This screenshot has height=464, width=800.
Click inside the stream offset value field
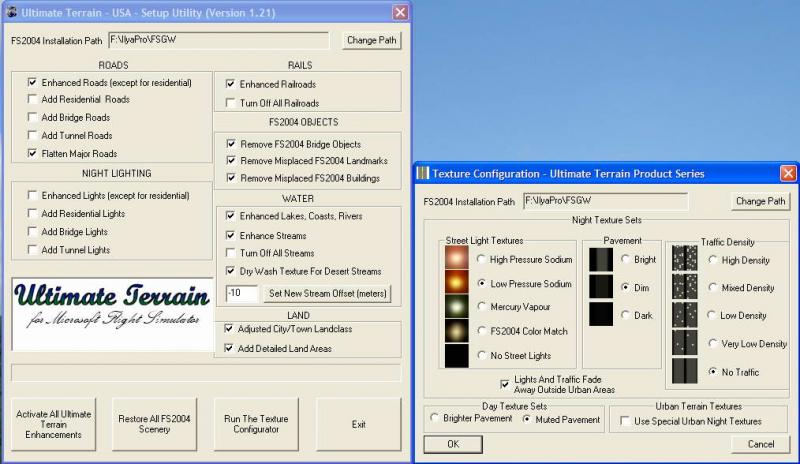(242, 293)
